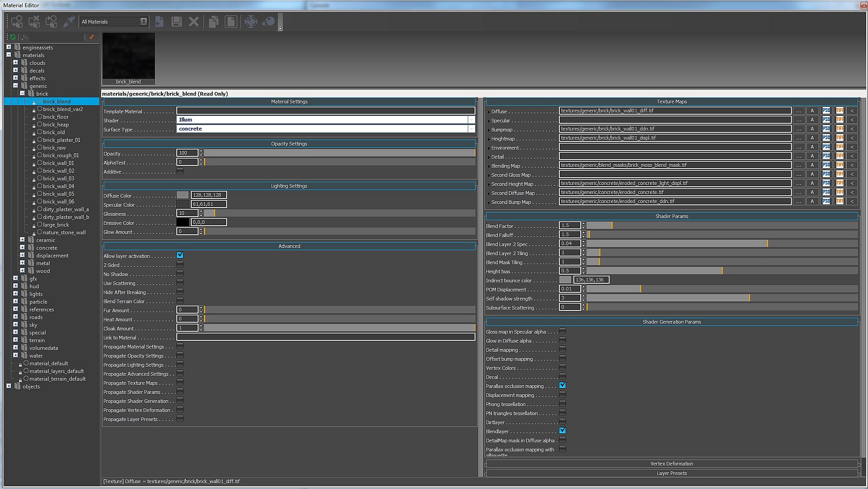This screenshot has height=489, width=868.
Task: Click the green refresh arrows icon
Action: [x=13, y=37]
